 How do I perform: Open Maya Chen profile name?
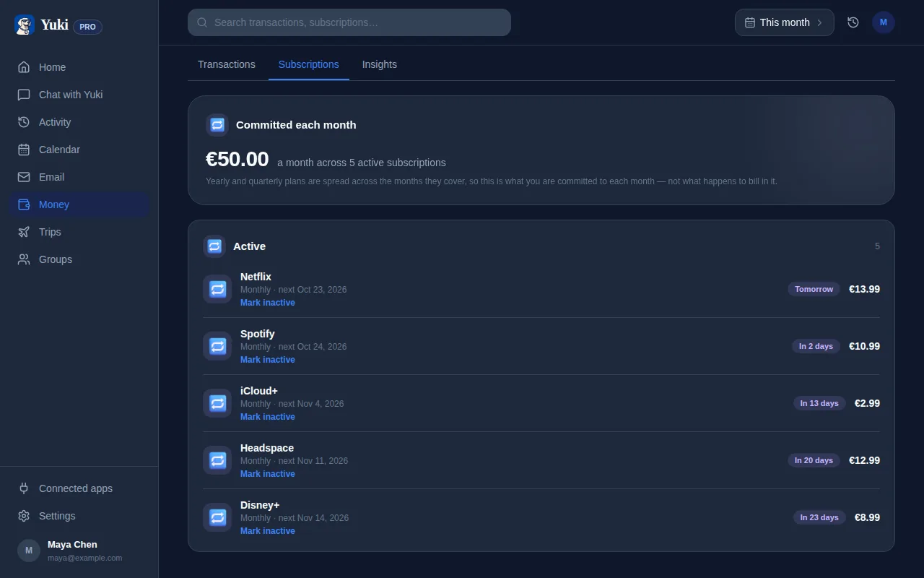(72, 545)
